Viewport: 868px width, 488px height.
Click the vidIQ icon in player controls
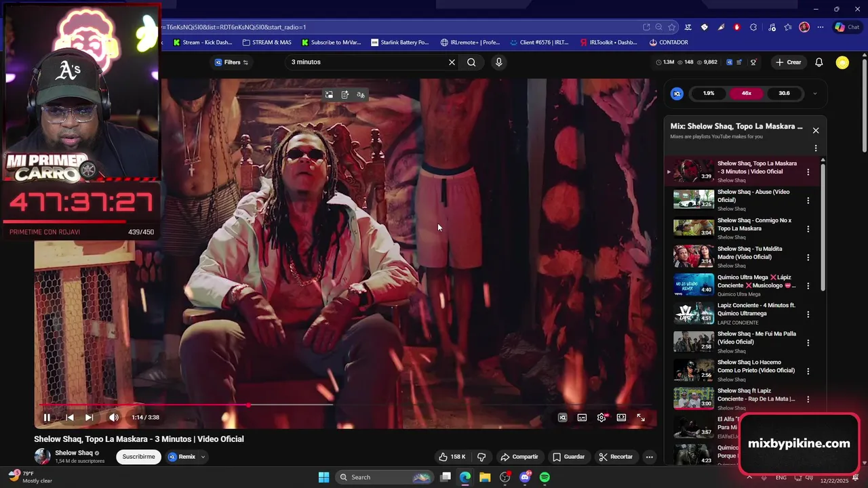(562, 418)
